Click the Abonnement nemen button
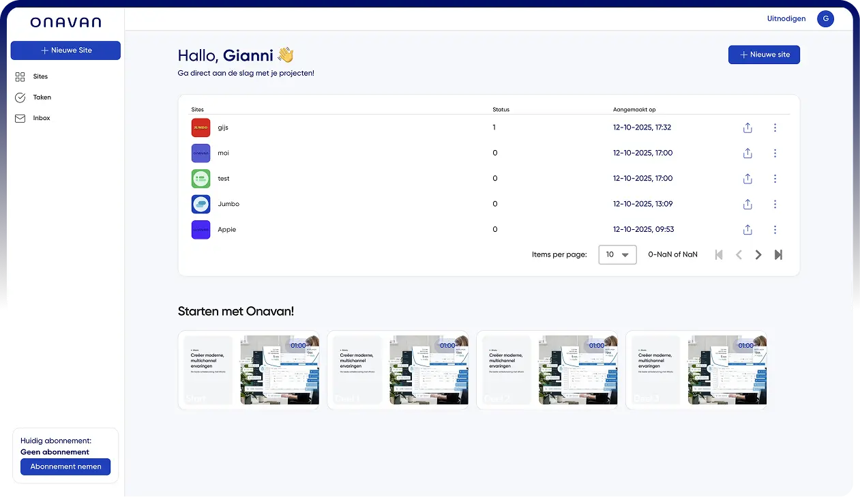This screenshot has width=860, height=504. point(65,466)
